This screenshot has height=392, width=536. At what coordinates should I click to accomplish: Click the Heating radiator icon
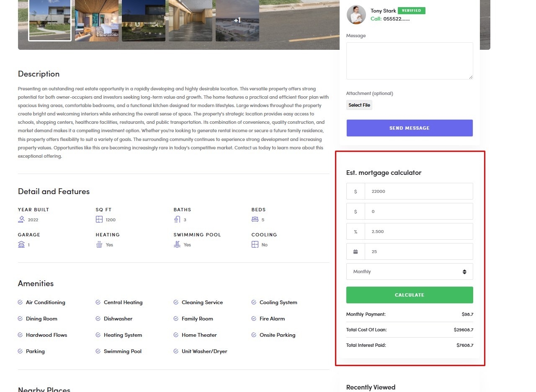point(99,244)
